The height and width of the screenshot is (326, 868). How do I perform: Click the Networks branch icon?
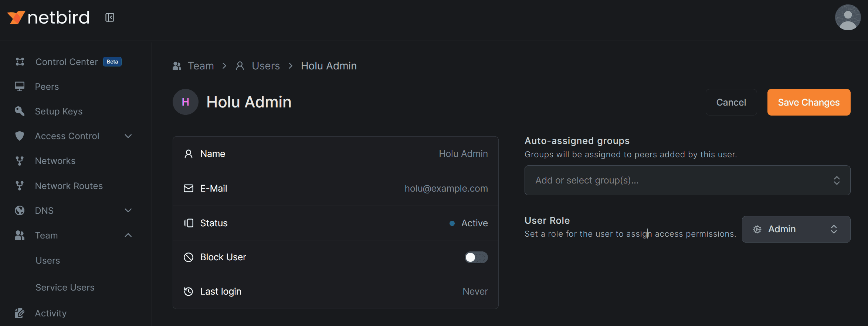(20, 161)
